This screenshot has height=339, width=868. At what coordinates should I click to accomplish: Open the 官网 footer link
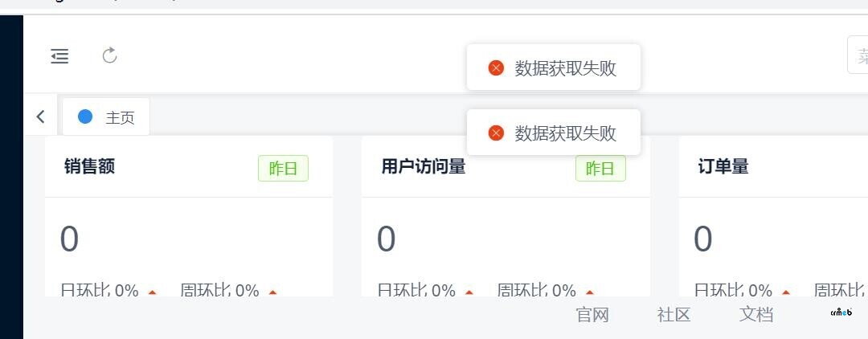[x=592, y=315]
